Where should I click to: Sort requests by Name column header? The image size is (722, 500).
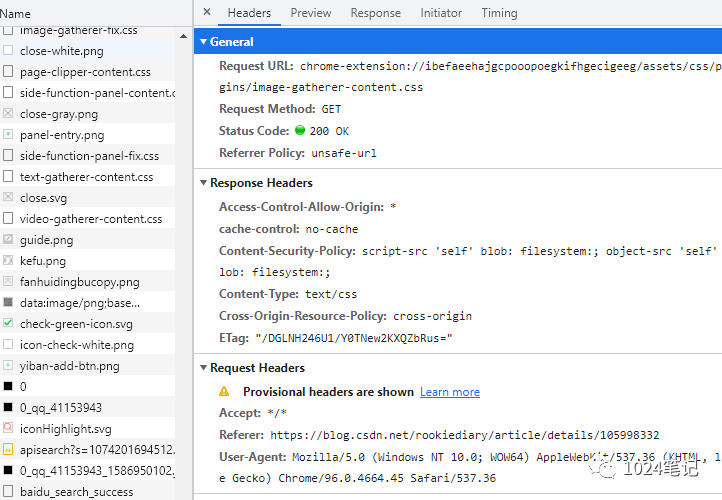pos(16,14)
